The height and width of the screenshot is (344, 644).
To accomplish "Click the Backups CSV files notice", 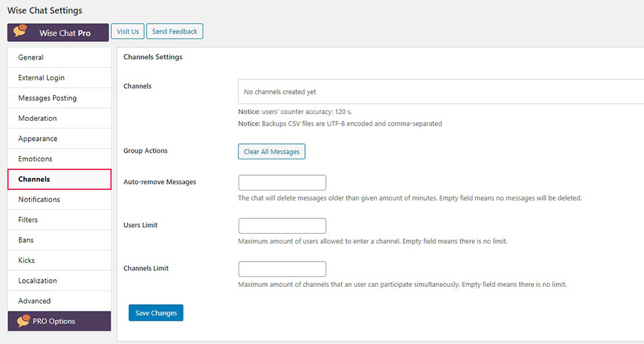I will (x=340, y=124).
